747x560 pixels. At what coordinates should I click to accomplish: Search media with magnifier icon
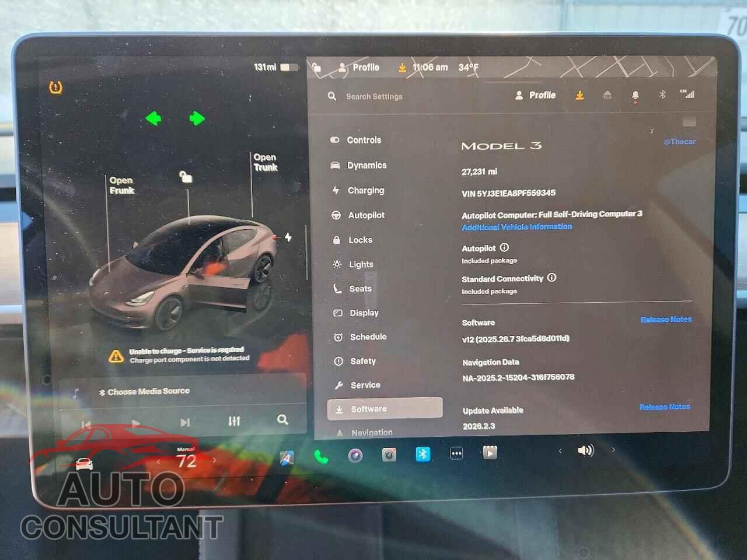(282, 419)
